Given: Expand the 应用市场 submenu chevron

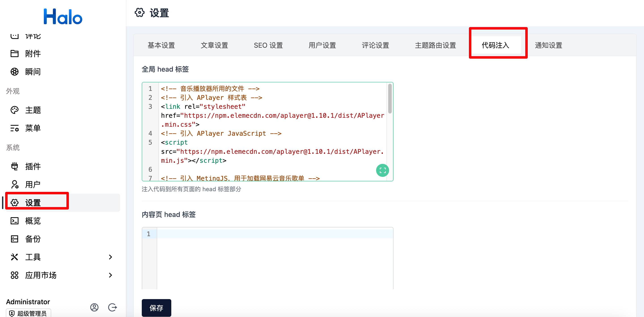Looking at the screenshot, I should [110, 275].
